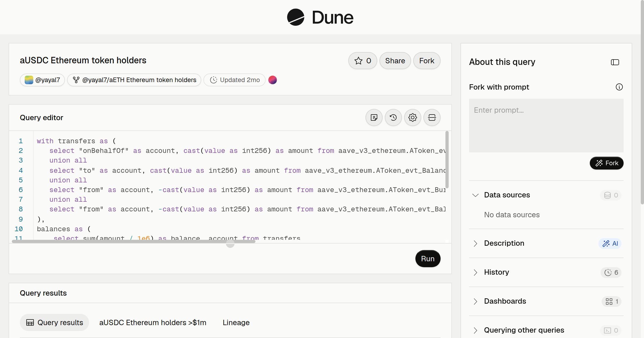This screenshot has width=644, height=338.
Task: Open query version history clock icon
Action: (393, 117)
